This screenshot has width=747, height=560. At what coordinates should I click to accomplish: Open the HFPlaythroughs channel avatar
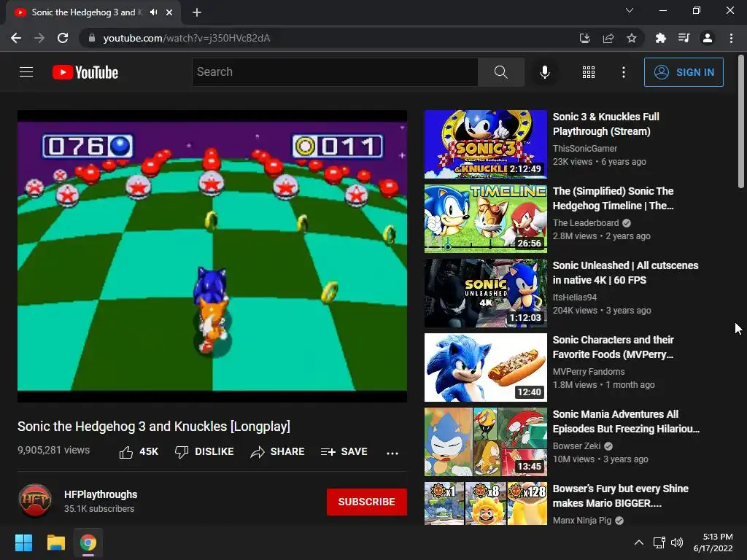click(35, 501)
